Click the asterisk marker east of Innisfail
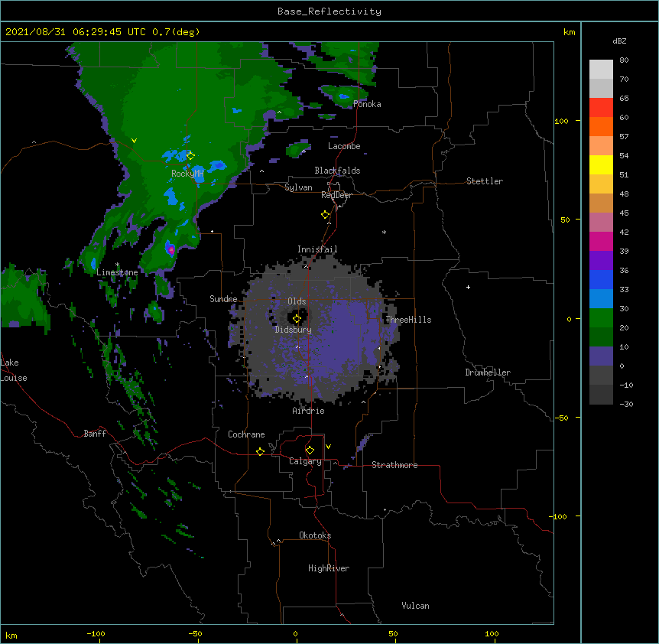Viewport: 659px width, 644px height. click(384, 232)
